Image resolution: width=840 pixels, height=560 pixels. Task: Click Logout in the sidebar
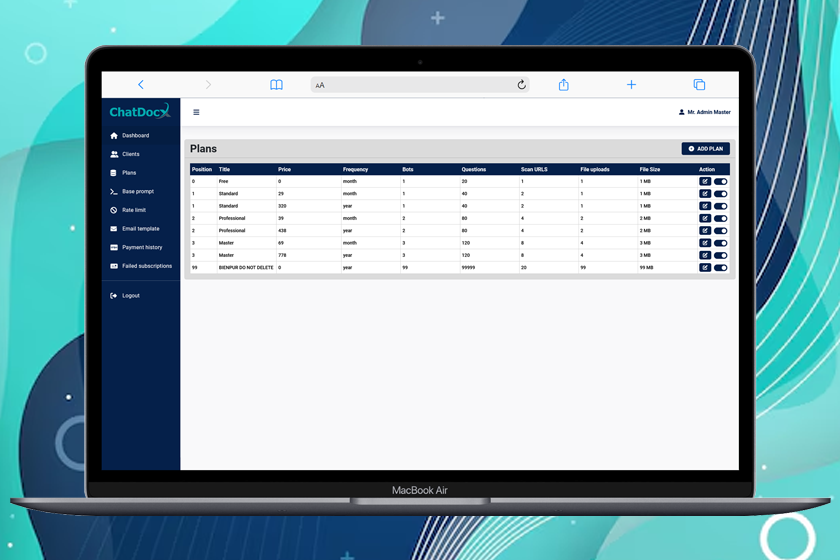pos(130,296)
